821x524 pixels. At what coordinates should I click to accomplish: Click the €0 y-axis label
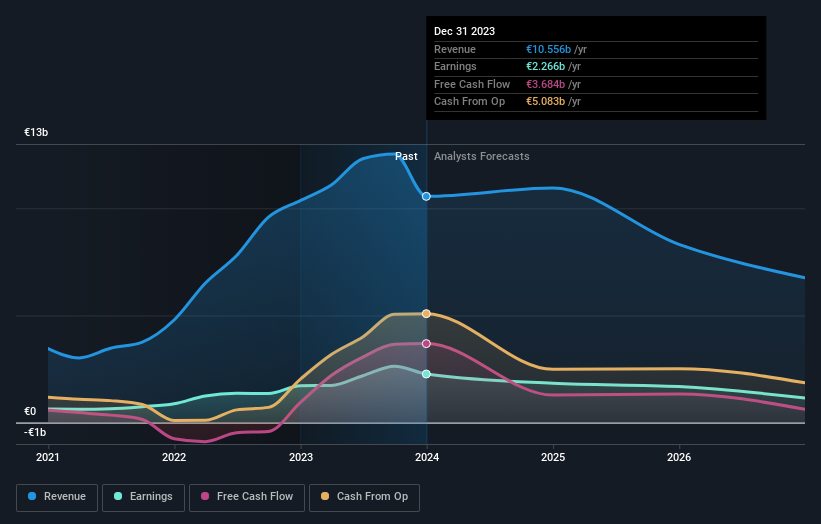[30, 411]
